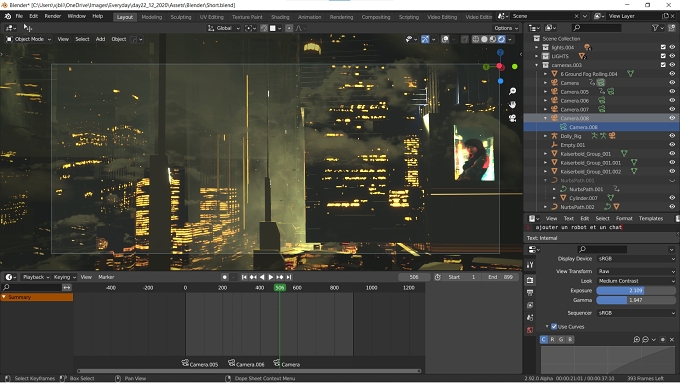
Task: Click the Options button in viewport header
Action: [x=506, y=28]
